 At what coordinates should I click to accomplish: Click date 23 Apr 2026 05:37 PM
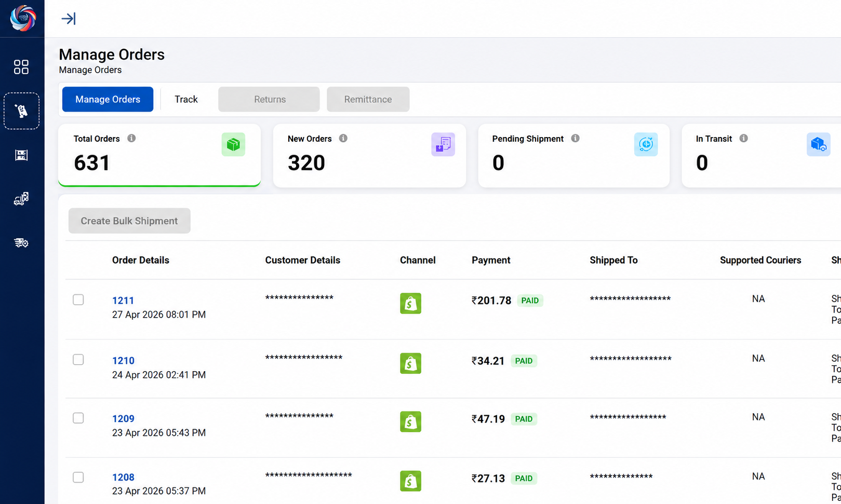(159, 491)
